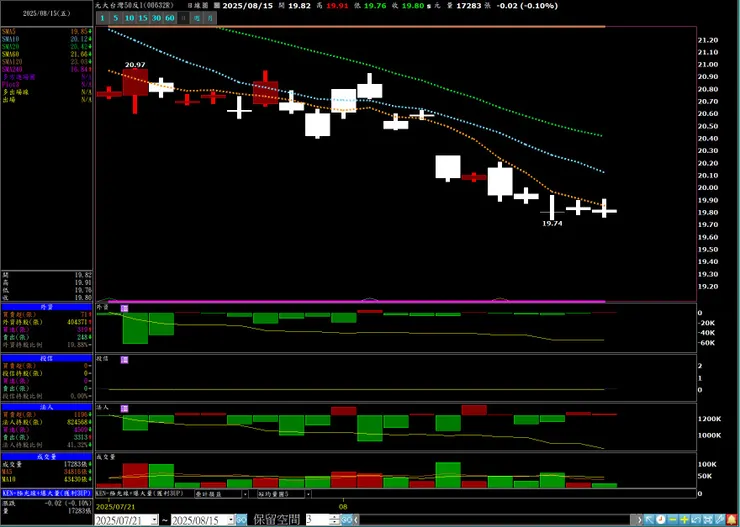Viewport: 740px width, 527px height.
Task: Click the arrow cursor icon in bottom toolbar
Action: 649,519
